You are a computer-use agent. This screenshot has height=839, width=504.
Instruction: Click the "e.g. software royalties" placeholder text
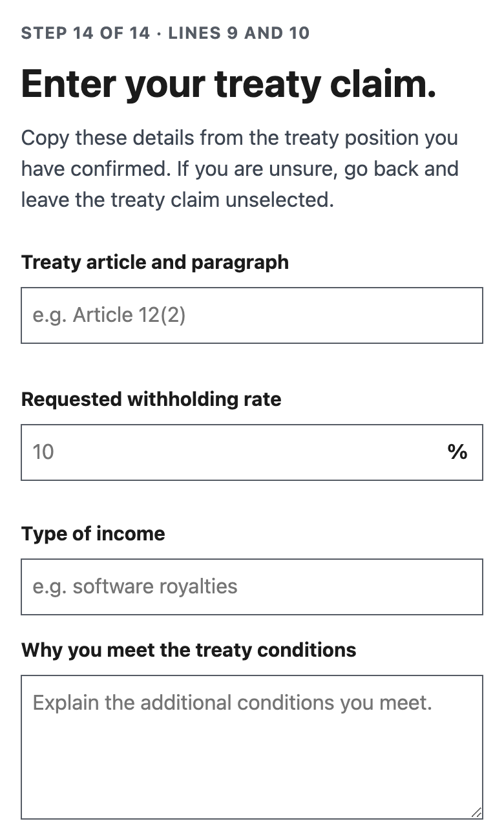(x=135, y=587)
